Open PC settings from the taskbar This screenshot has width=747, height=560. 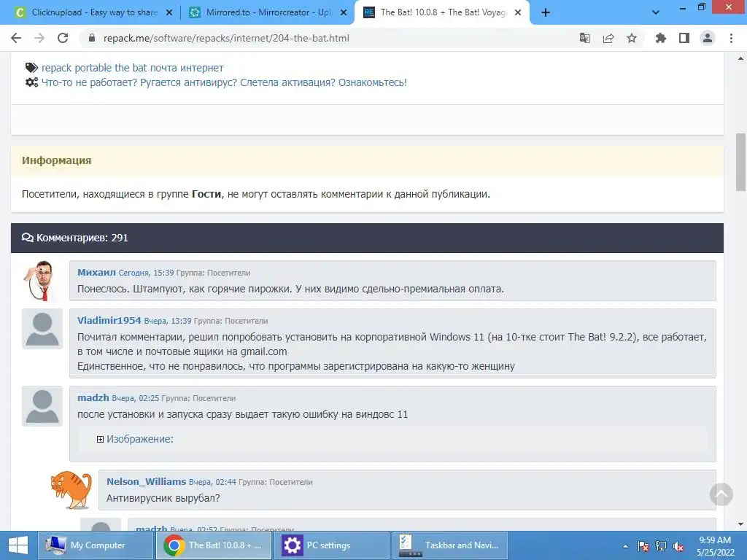point(332,545)
